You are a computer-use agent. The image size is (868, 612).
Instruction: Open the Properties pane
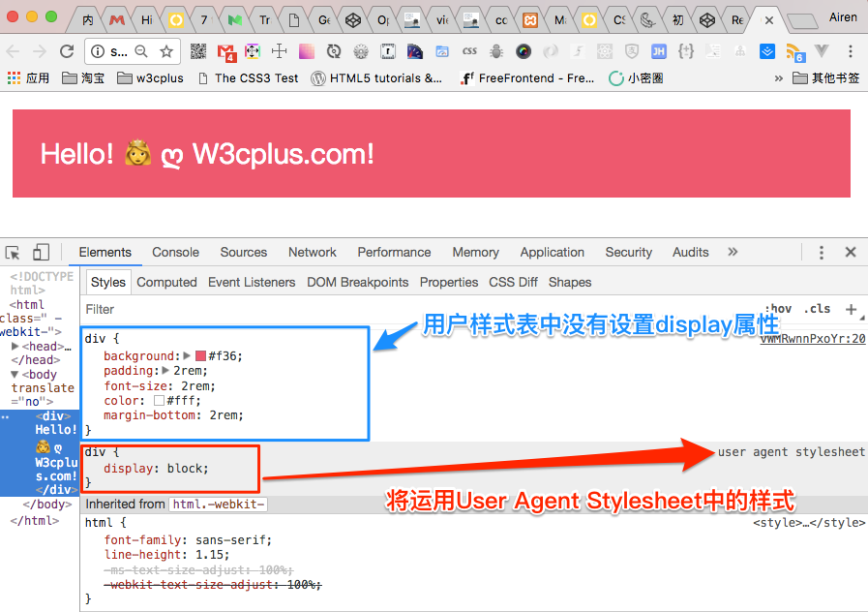click(449, 282)
